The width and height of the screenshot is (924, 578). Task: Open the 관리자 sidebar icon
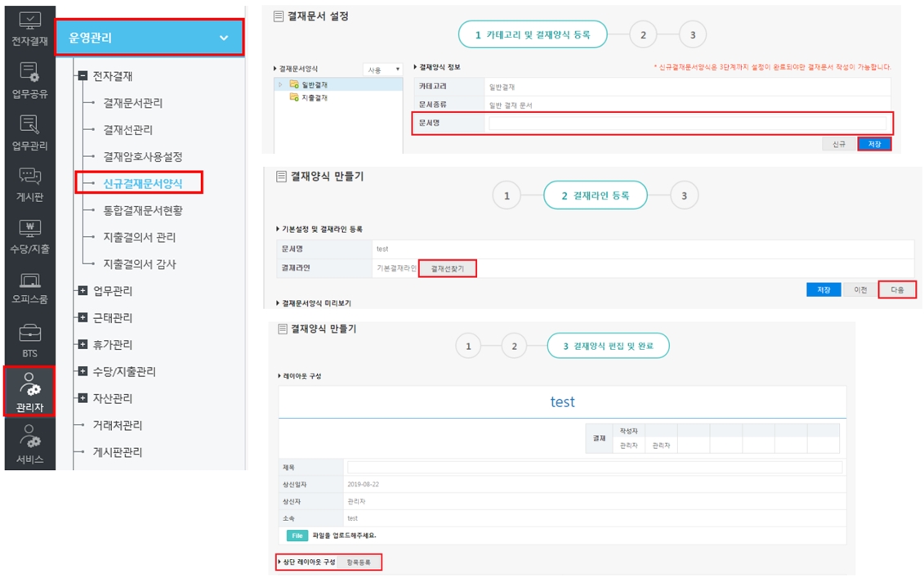click(x=29, y=391)
